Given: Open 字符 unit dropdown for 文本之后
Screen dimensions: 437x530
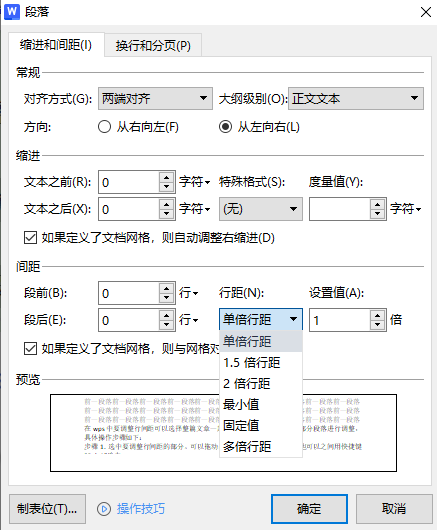Looking at the screenshot, I should (194, 209).
